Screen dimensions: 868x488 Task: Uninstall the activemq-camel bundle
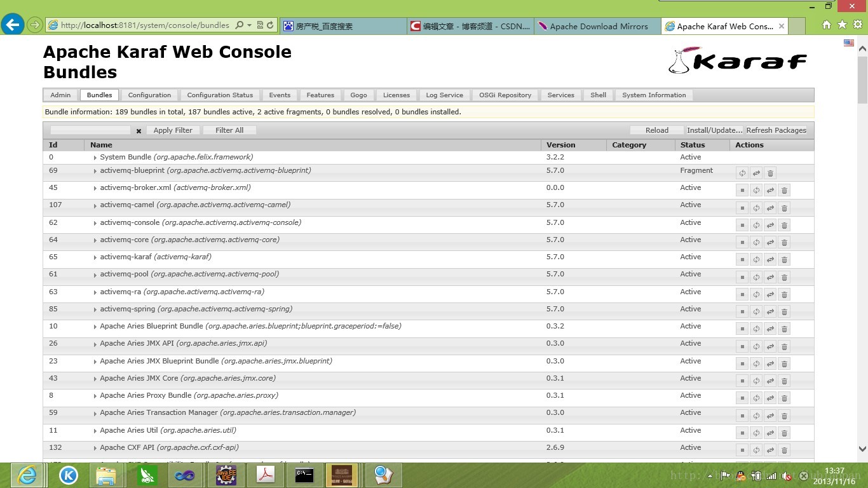[x=784, y=208]
